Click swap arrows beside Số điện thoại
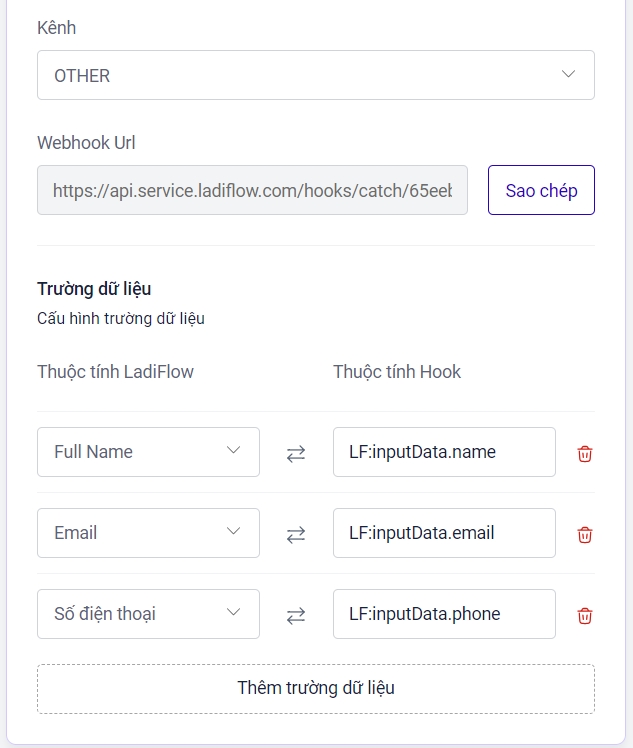The image size is (633, 748). coord(296,615)
